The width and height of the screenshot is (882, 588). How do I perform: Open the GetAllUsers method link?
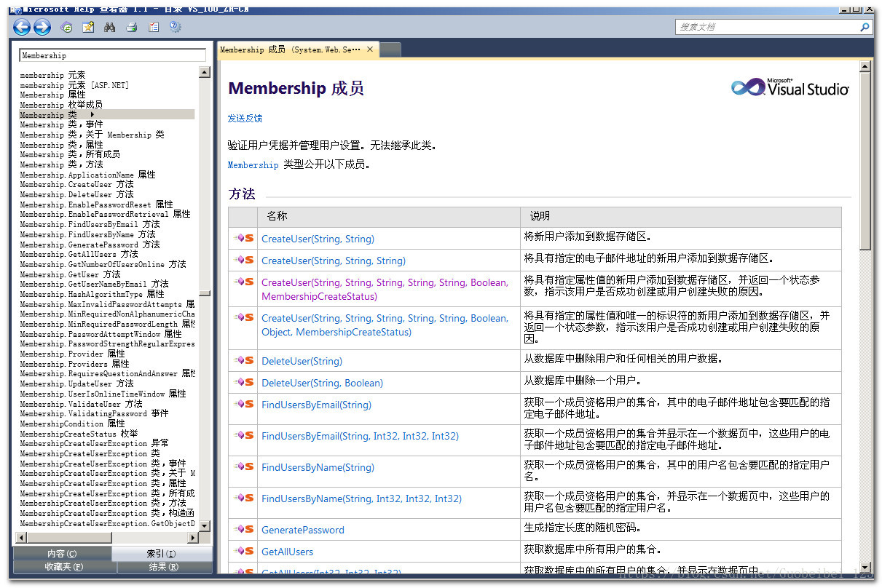click(x=287, y=552)
